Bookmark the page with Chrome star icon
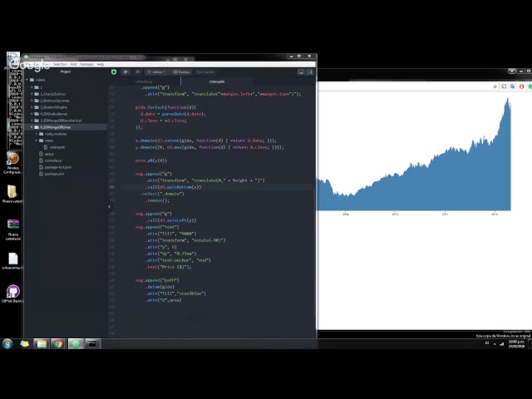This screenshot has width=532, height=399. click(495, 86)
